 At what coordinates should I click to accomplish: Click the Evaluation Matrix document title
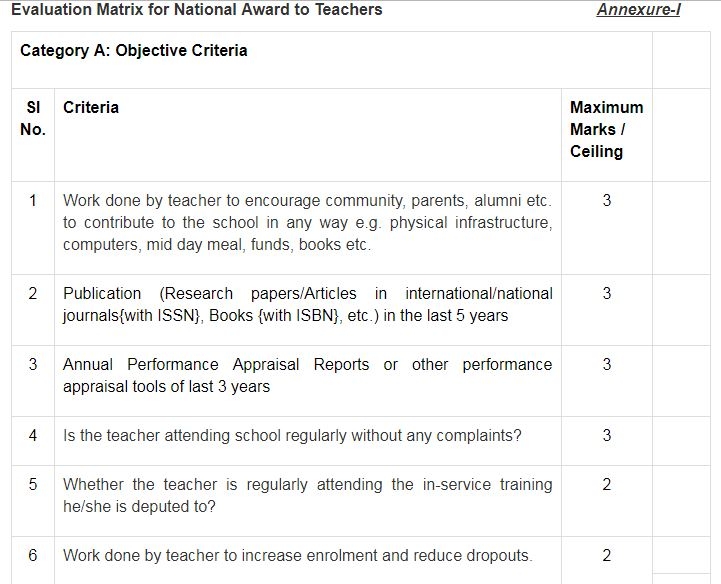tap(196, 10)
